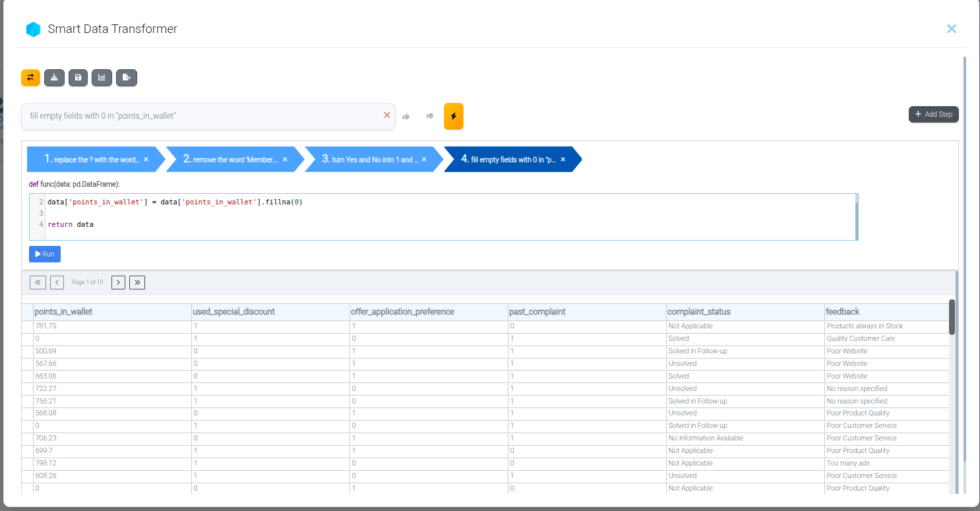Viewport: 980px width, 511px height.
Task: Select step 1 replace the ? tab
Action: pos(91,160)
